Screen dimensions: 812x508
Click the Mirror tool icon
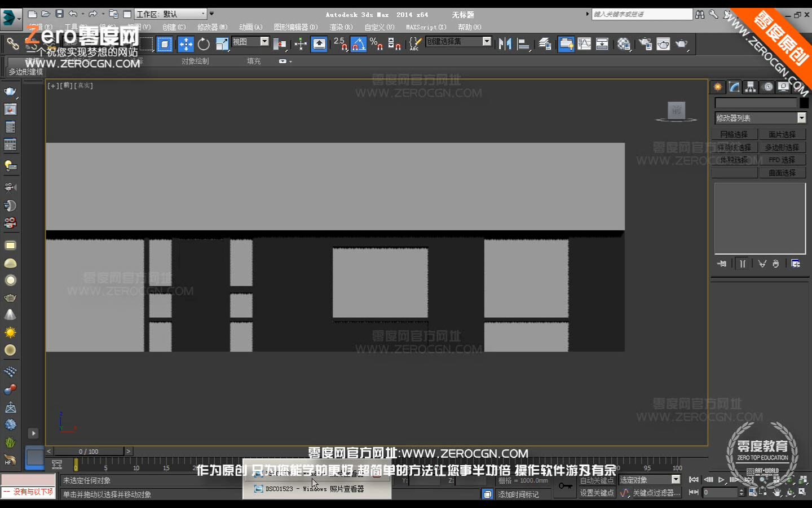[x=505, y=44]
